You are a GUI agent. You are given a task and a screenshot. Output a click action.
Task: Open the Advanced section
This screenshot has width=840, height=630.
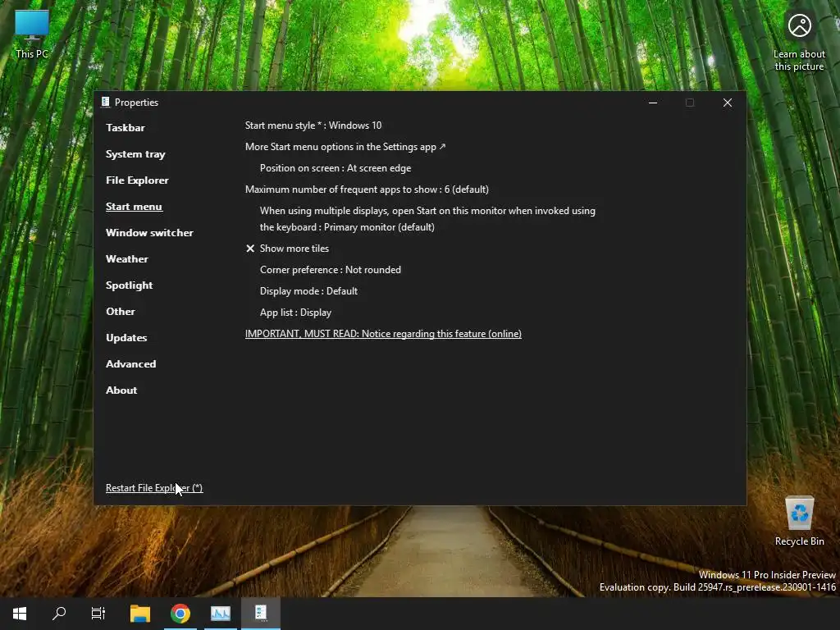pos(130,364)
